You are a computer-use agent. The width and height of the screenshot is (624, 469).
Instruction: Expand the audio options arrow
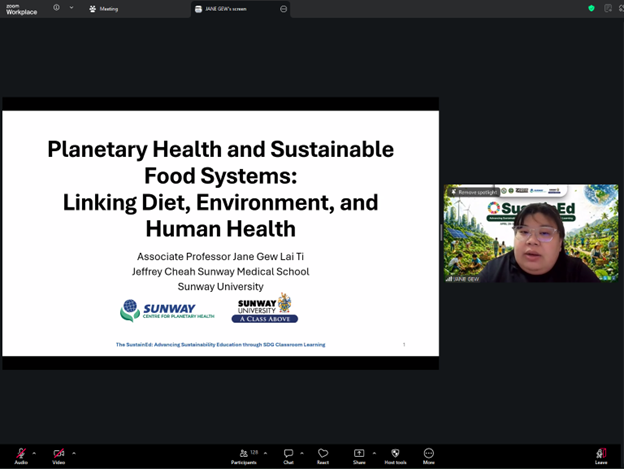pos(34,453)
